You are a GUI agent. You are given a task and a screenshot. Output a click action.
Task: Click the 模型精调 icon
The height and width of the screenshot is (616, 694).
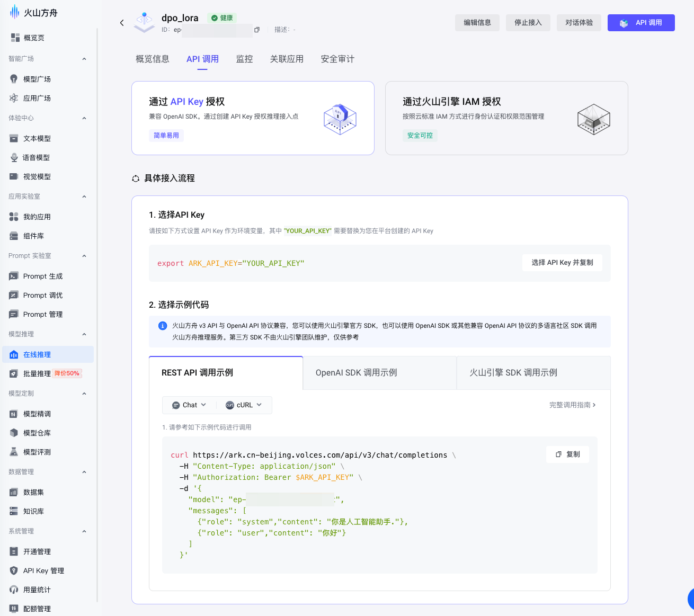click(14, 414)
